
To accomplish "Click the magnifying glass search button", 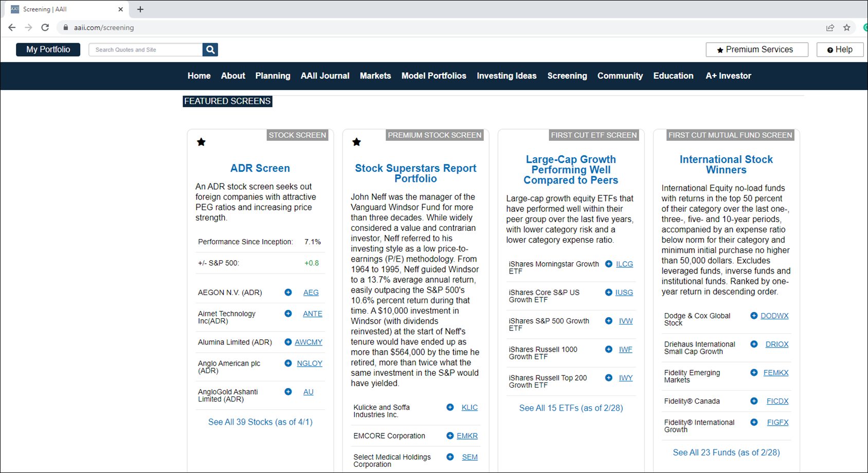I will (210, 50).
